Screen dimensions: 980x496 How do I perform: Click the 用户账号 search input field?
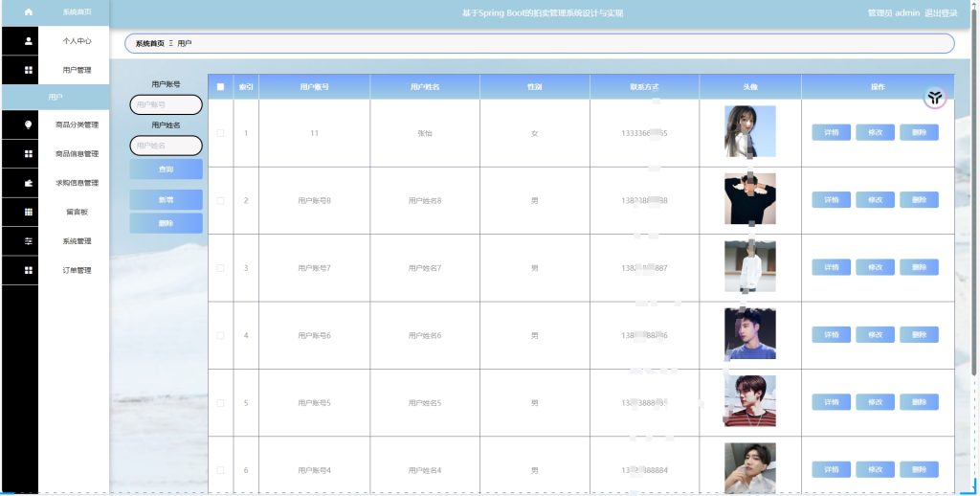click(x=167, y=105)
